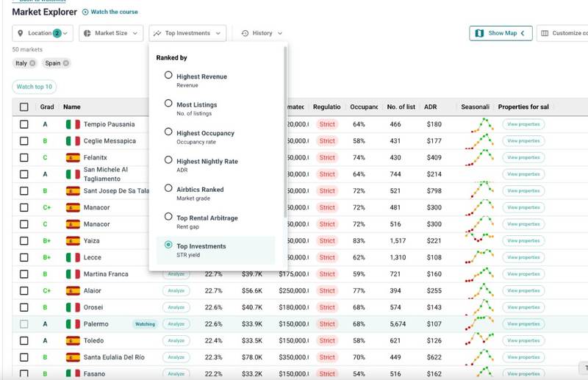Click the Ranked by dropdown scrollbar
Viewport: 588px width, 380px height.
[x=285, y=132]
